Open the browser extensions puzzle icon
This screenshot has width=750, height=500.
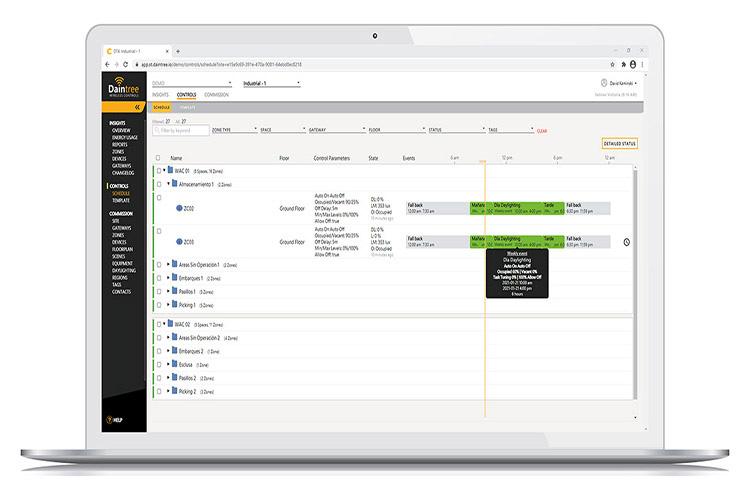tap(623, 65)
